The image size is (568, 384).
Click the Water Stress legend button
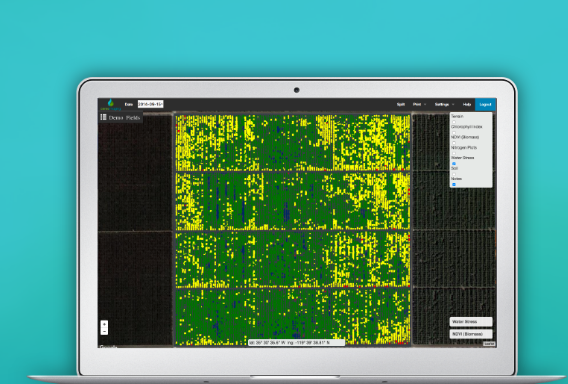pos(471,322)
